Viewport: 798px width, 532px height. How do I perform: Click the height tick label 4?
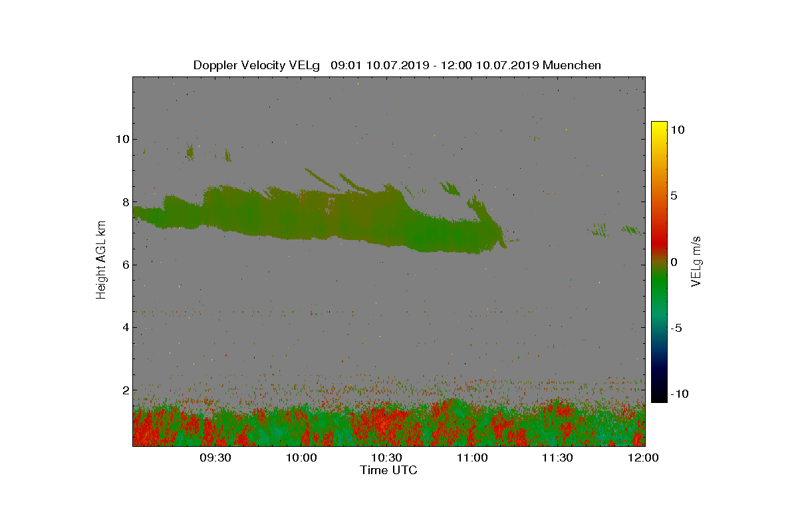124,327
